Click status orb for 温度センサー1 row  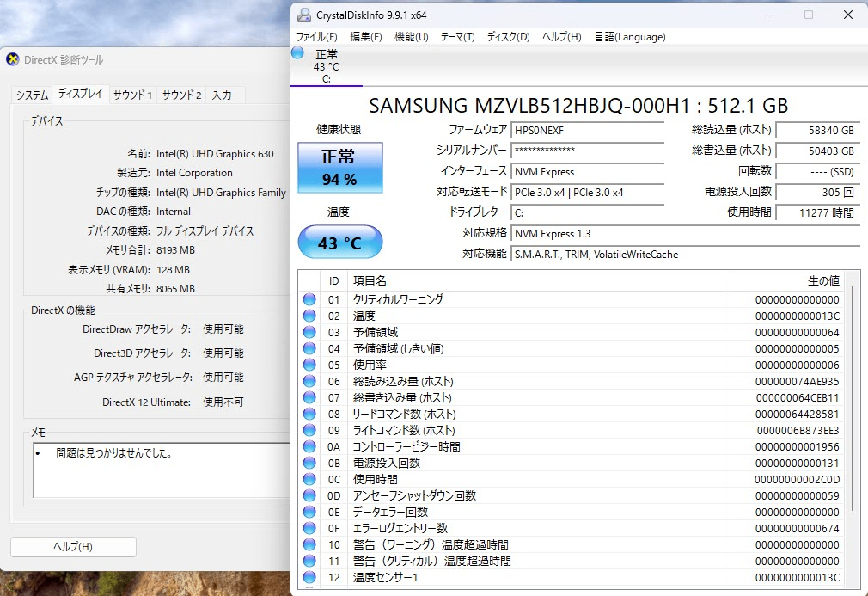tap(309, 577)
